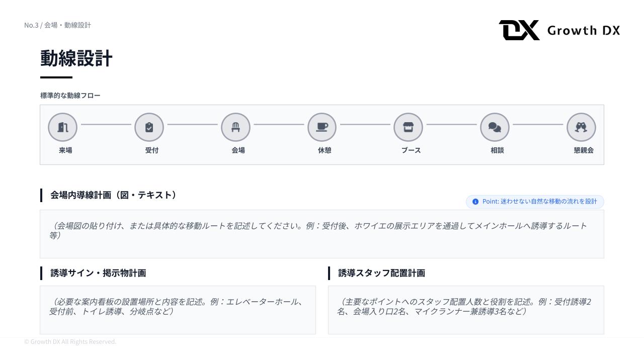Select the 動線設計 page title
The width and height of the screenshot is (644, 362).
pos(76,58)
